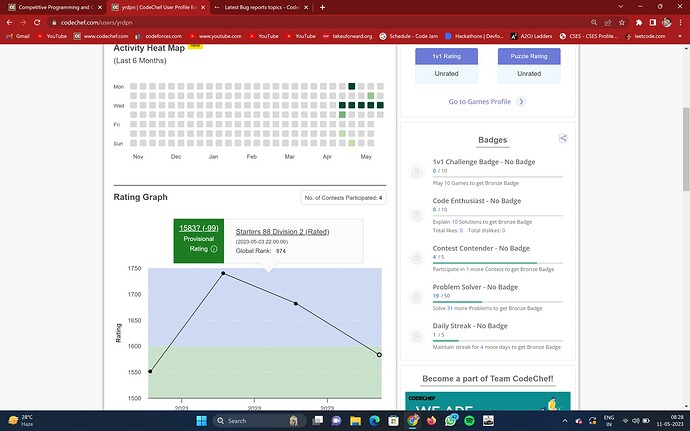Open a new browser tab

[x=323, y=7]
